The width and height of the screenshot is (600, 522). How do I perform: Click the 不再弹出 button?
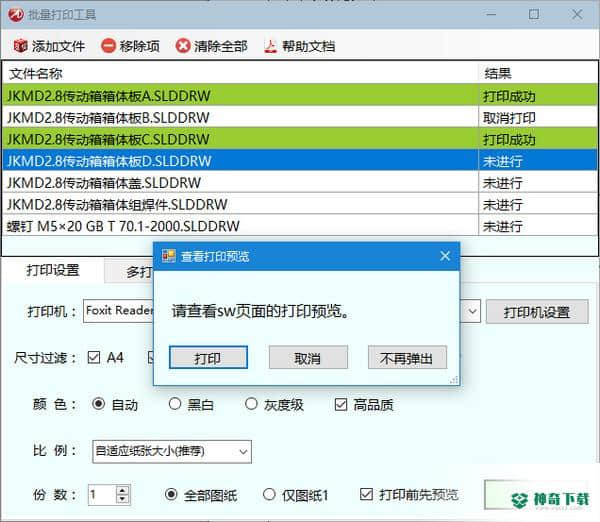407,358
